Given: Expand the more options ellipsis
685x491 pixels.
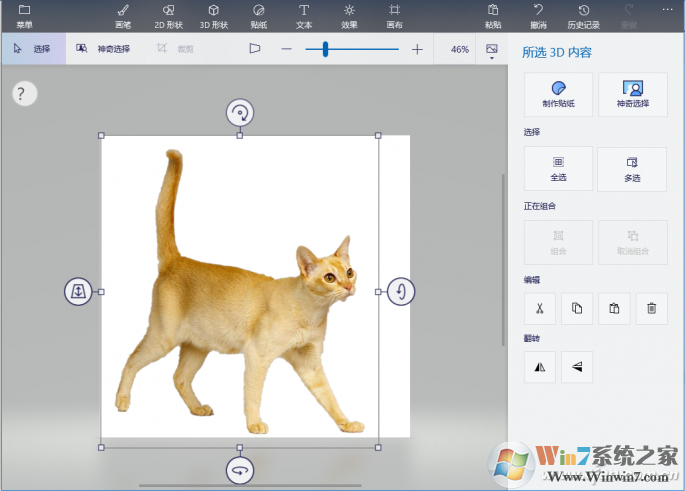Looking at the screenshot, I should (667, 10).
